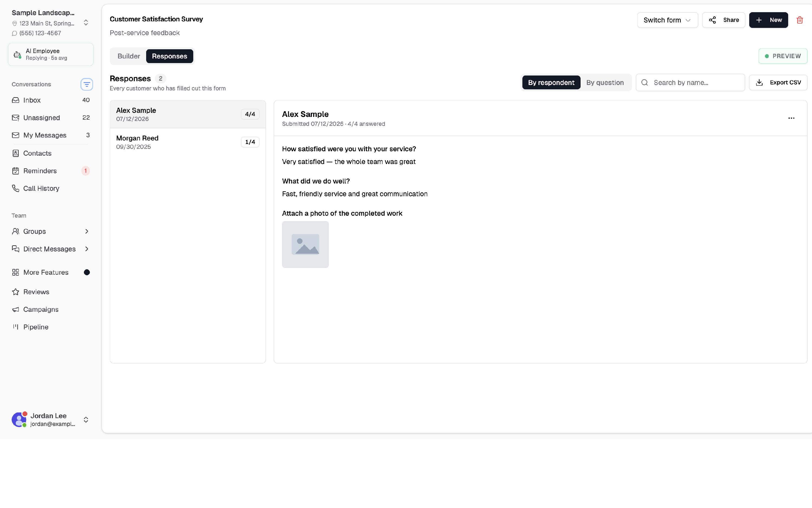Click the New form button
The image size is (812, 508).
pyautogui.click(x=768, y=20)
